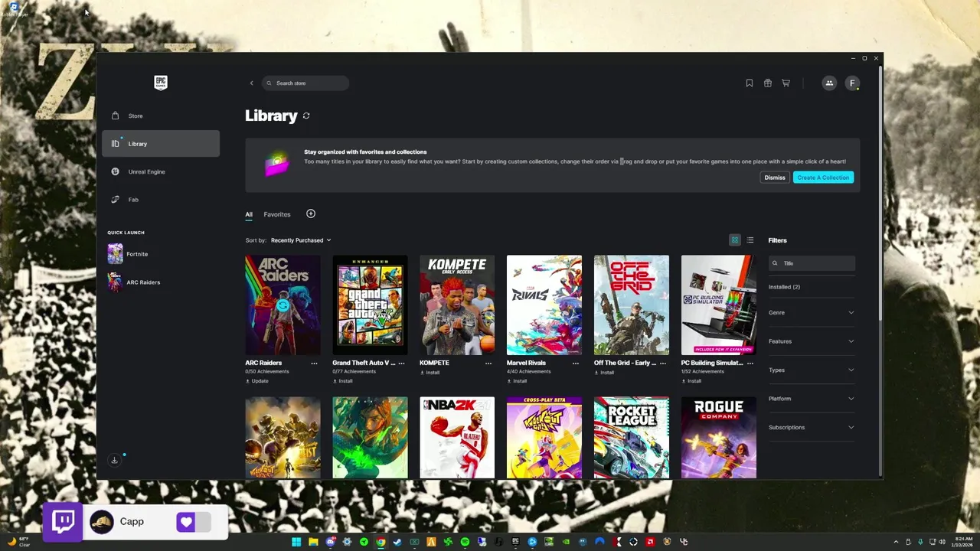Click Install under PC Building Simulator
The width and height of the screenshot is (980, 551).
[x=692, y=381]
